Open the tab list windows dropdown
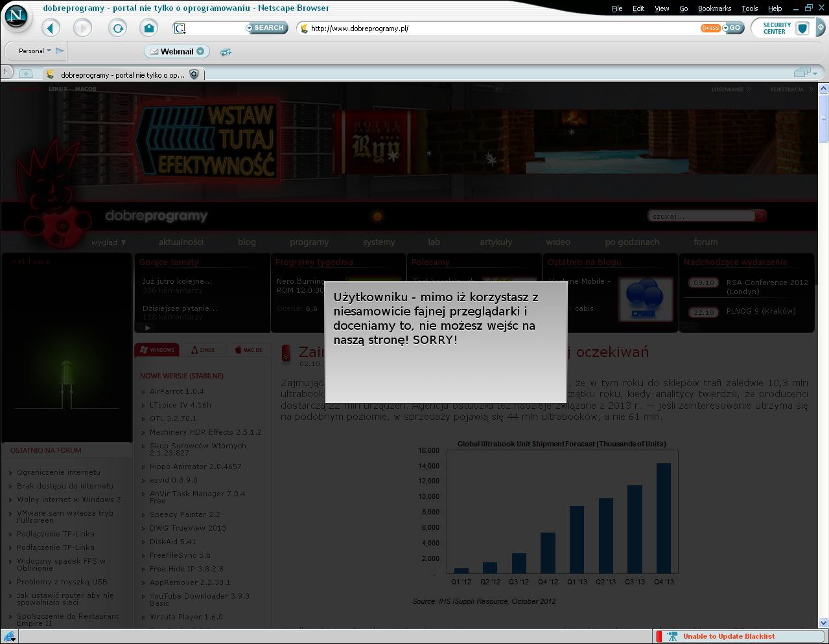Image resolution: width=829 pixels, height=644 pixels. [x=806, y=73]
